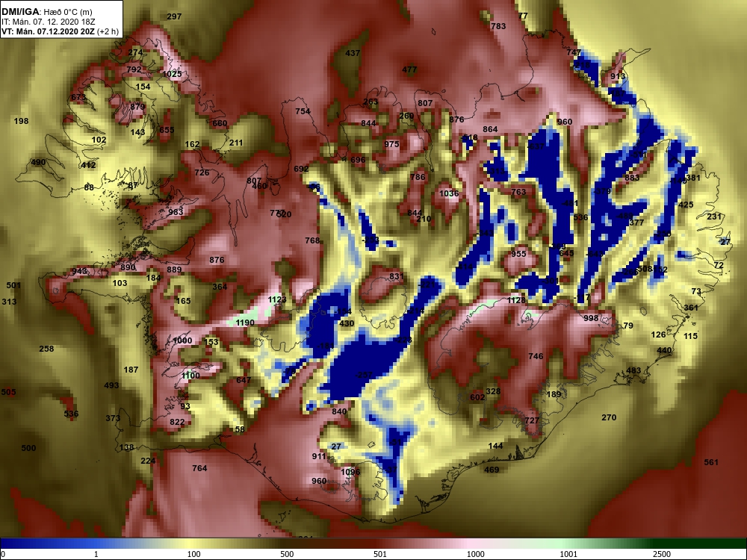Click the map value '998'
Image resolution: width=747 pixels, height=560 pixels.
point(591,318)
